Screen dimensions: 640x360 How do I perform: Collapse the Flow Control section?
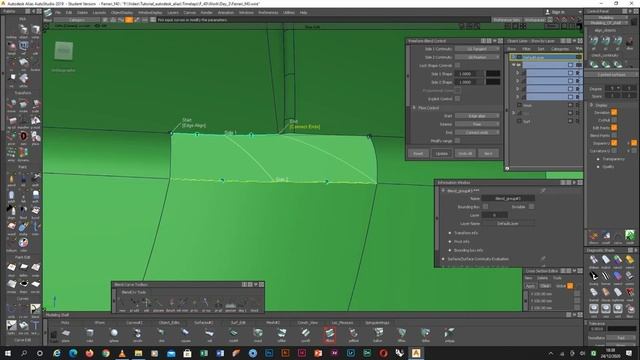tap(414, 108)
